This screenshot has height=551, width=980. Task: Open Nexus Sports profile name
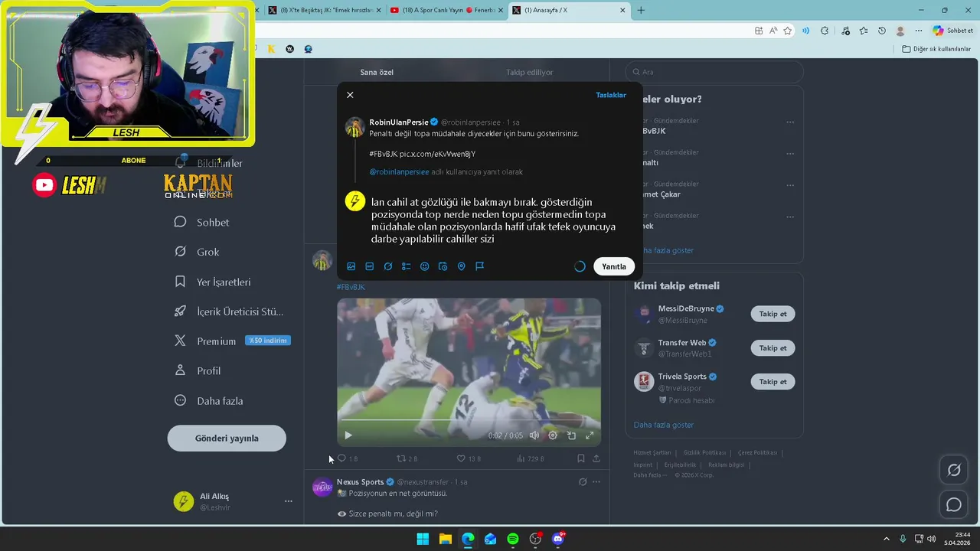coord(360,482)
